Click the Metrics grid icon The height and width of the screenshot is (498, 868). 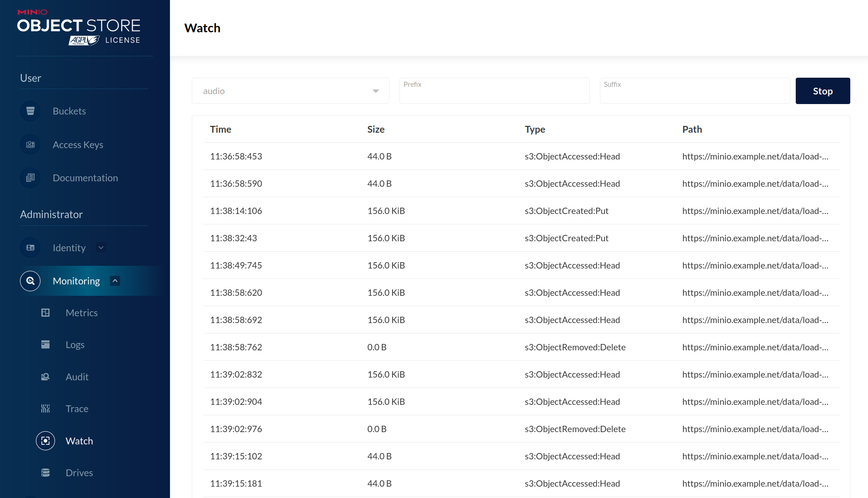45,313
